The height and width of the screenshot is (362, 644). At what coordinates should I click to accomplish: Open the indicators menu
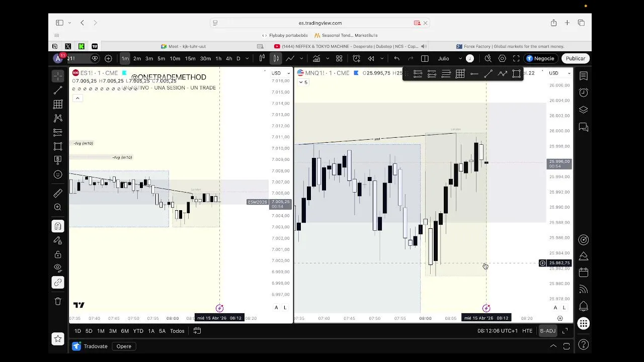pos(316,59)
